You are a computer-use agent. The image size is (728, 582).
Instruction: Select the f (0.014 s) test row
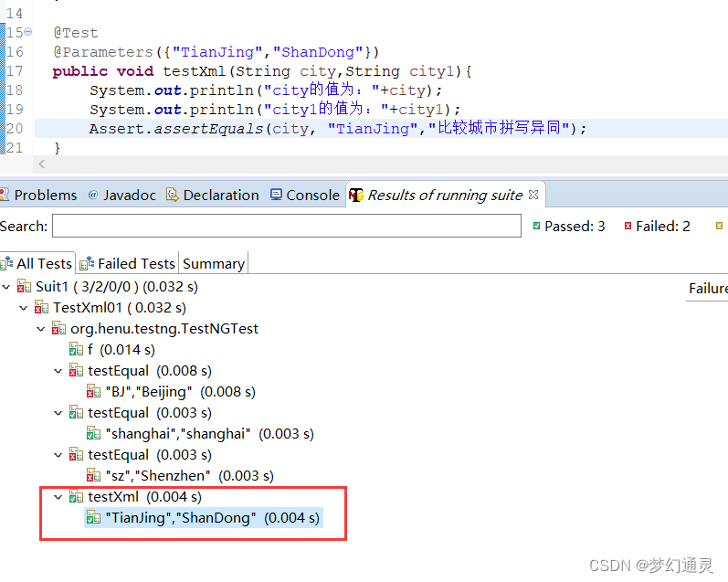pyautogui.click(x=121, y=349)
